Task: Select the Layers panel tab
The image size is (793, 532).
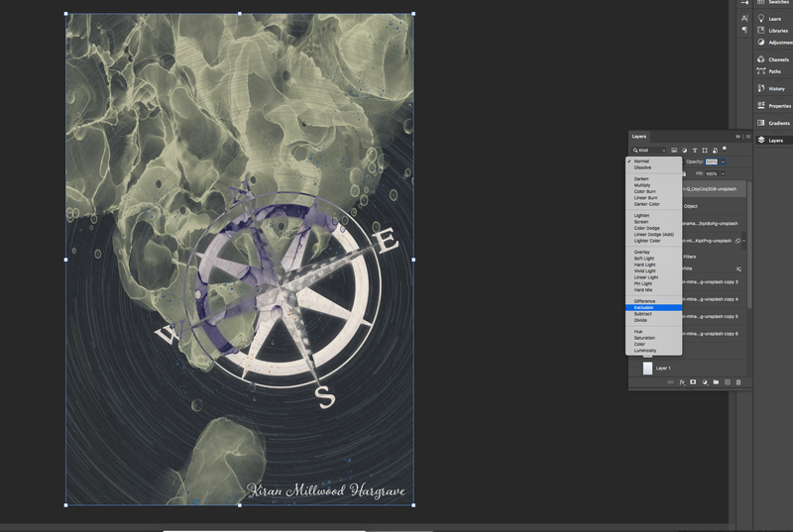Action: [x=638, y=137]
